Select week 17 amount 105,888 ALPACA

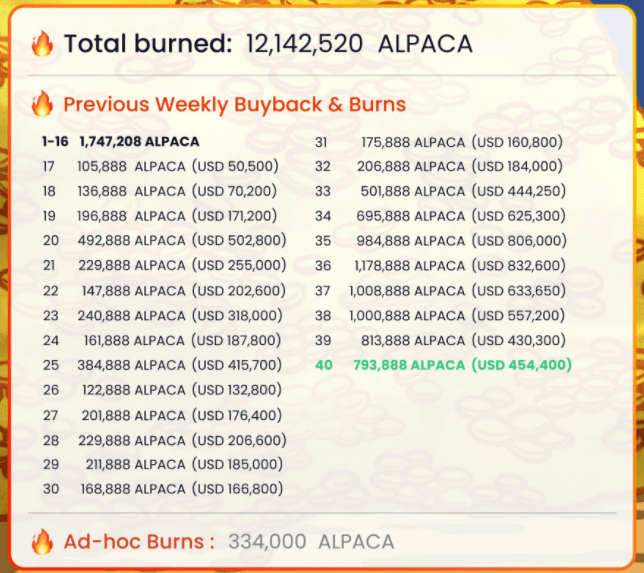(131, 166)
